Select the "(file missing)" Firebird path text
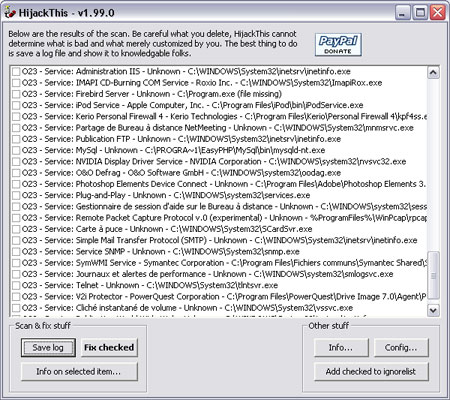Image resolution: width=450 pixels, height=400 pixels. (230, 94)
